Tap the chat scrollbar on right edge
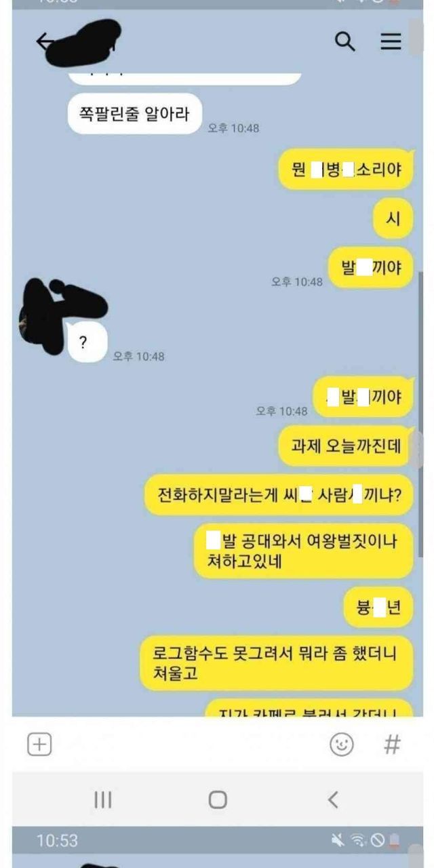434x868 pixels. 420,414
